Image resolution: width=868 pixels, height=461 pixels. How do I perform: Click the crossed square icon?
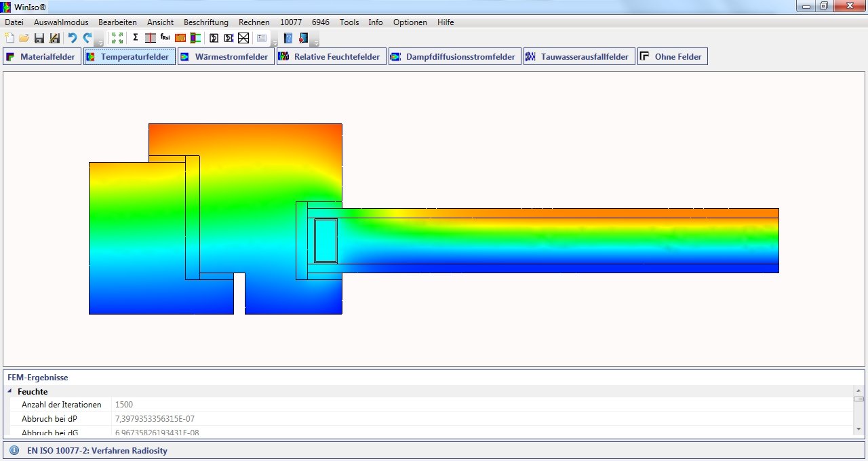click(243, 38)
